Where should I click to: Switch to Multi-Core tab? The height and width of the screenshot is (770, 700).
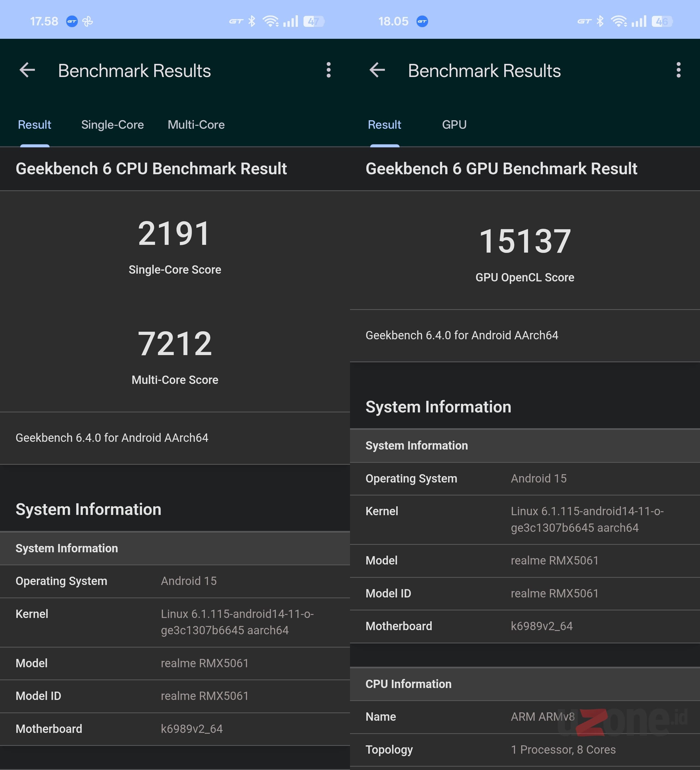[x=196, y=125]
